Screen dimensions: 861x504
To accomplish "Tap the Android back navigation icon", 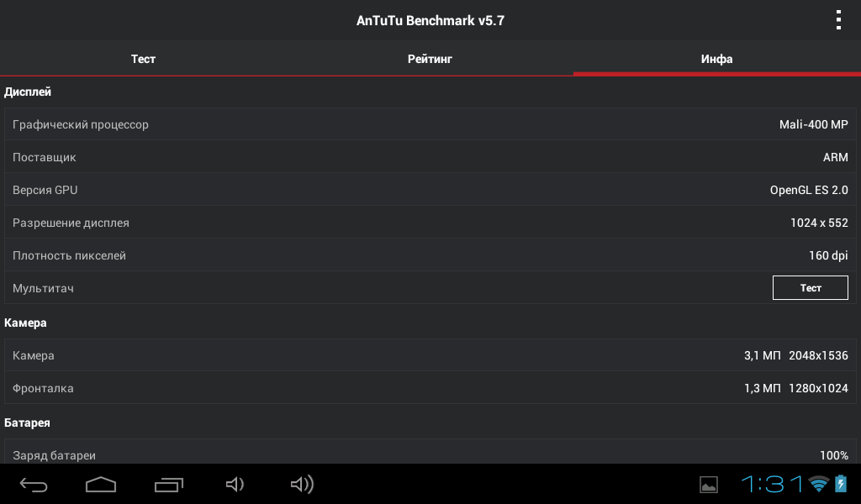I will pos(34,484).
